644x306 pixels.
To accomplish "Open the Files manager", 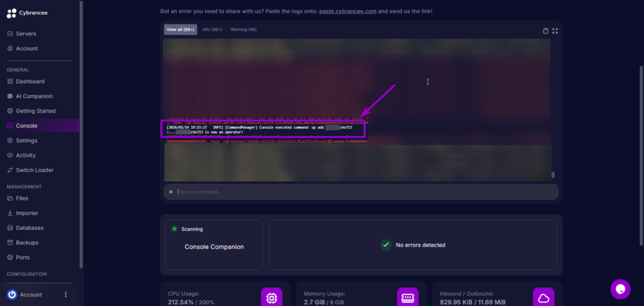I will click(22, 198).
